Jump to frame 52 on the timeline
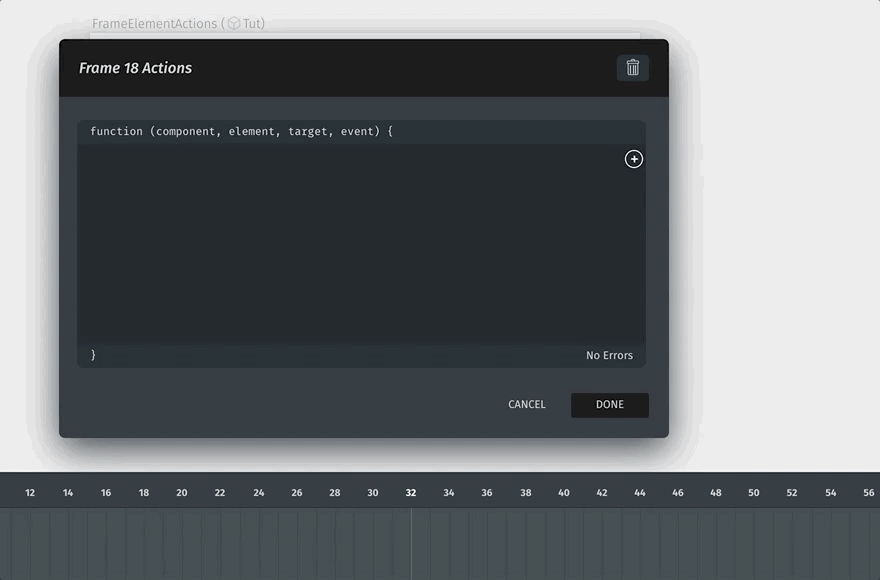 pos(792,492)
